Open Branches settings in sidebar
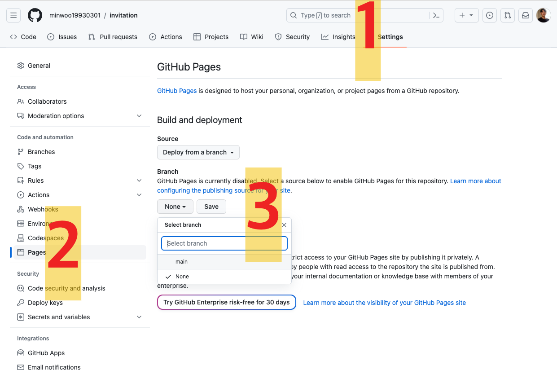Image resolution: width=557 pixels, height=392 pixels. 41,152
